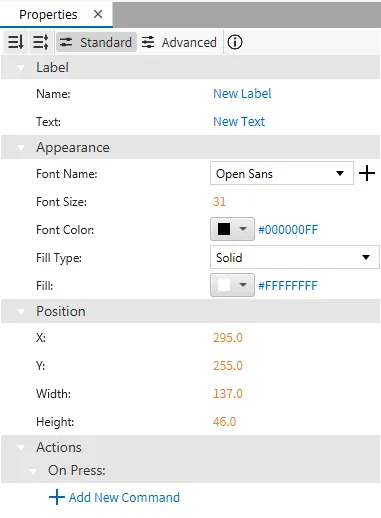Click the Add New Command link
The image size is (381, 518).
point(124,497)
